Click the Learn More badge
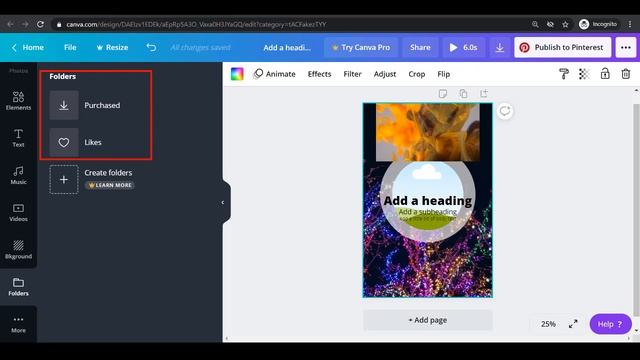Image resolution: width=640 pixels, height=360 pixels. coord(109,185)
